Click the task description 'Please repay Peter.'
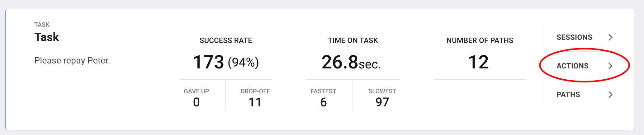The image size is (644, 135). pyautogui.click(x=72, y=60)
